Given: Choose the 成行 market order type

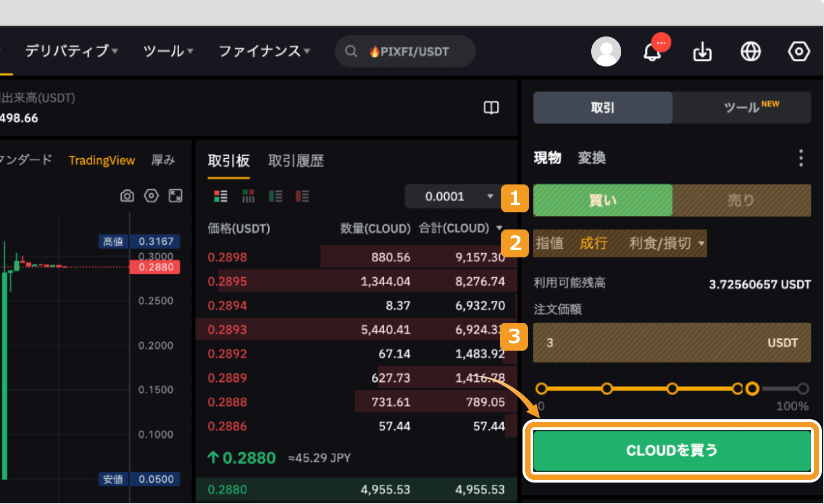Looking at the screenshot, I should [x=593, y=243].
